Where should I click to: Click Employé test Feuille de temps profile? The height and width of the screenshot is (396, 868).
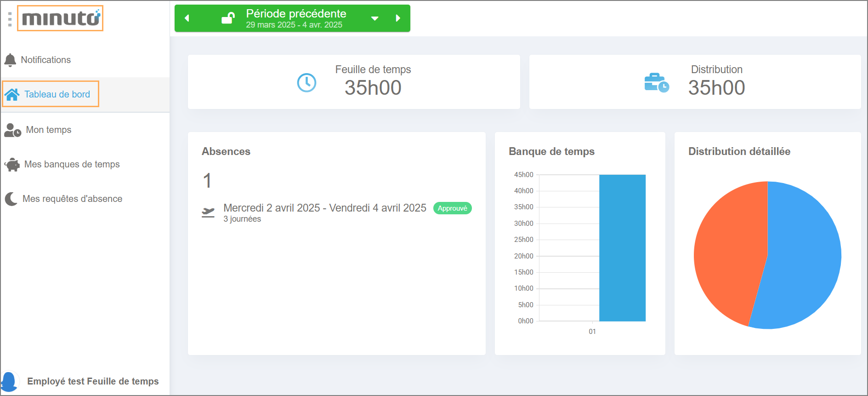[93, 381]
